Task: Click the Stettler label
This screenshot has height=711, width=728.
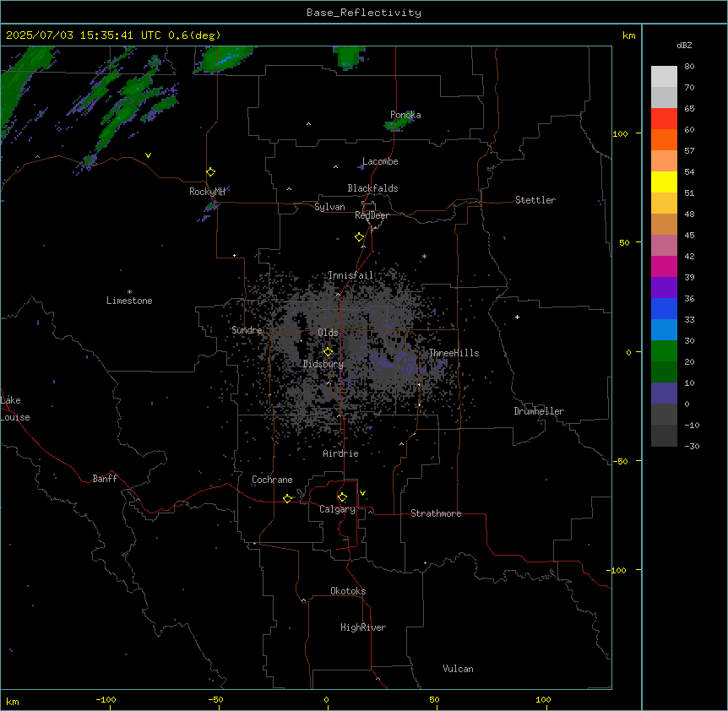Action: (x=535, y=200)
